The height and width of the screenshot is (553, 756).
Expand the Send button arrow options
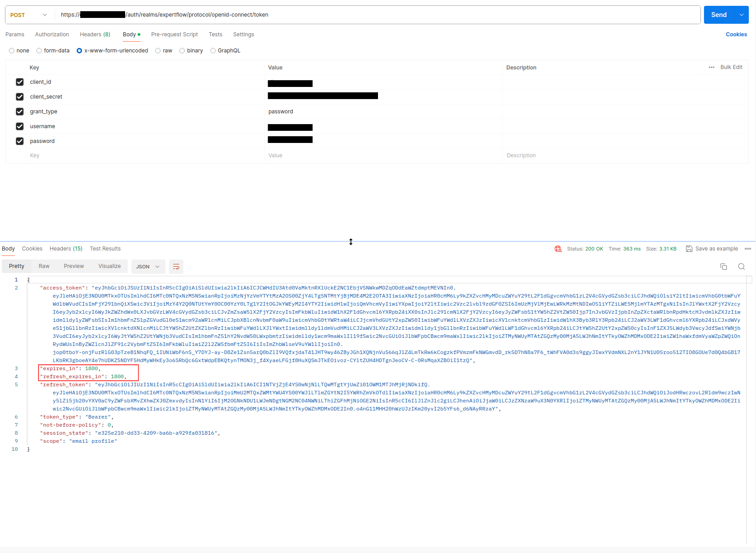741,15
